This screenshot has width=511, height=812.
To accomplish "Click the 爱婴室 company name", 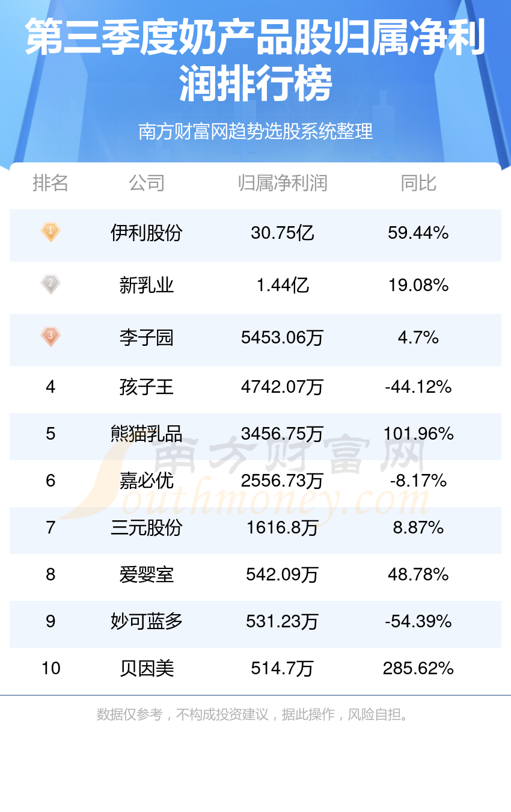I will click(x=147, y=574).
